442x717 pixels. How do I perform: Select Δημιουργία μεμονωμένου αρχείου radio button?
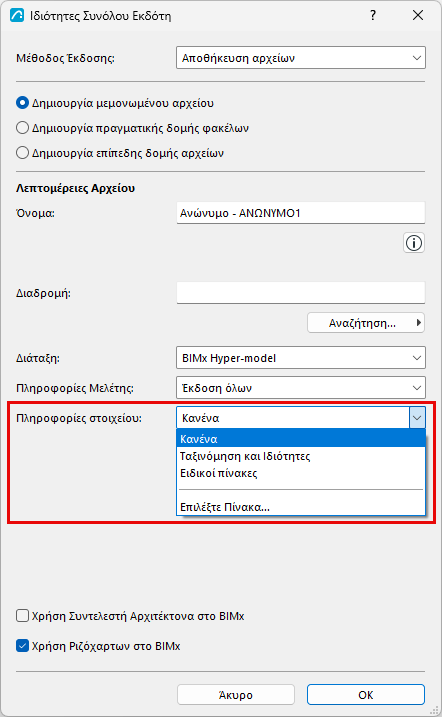(22, 103)
